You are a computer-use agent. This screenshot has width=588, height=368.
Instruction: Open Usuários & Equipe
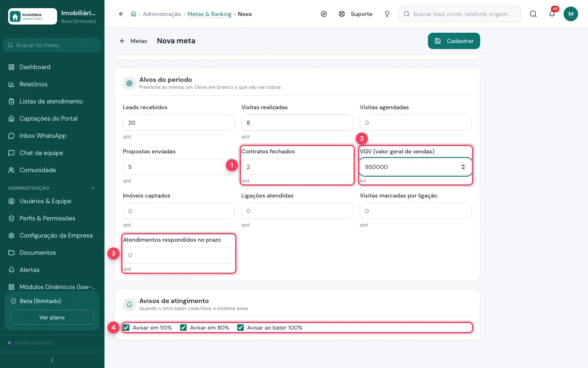coord(52,201)
